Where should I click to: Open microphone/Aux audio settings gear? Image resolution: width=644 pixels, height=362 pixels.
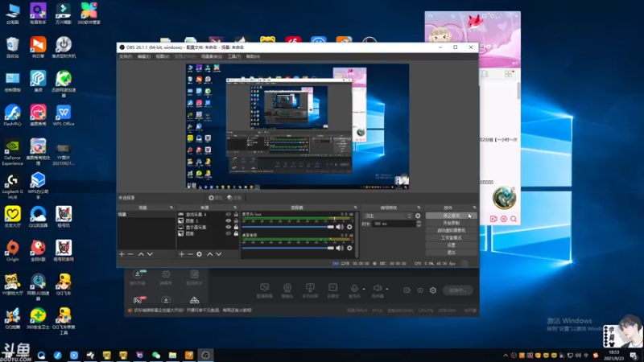coord(349,227)
